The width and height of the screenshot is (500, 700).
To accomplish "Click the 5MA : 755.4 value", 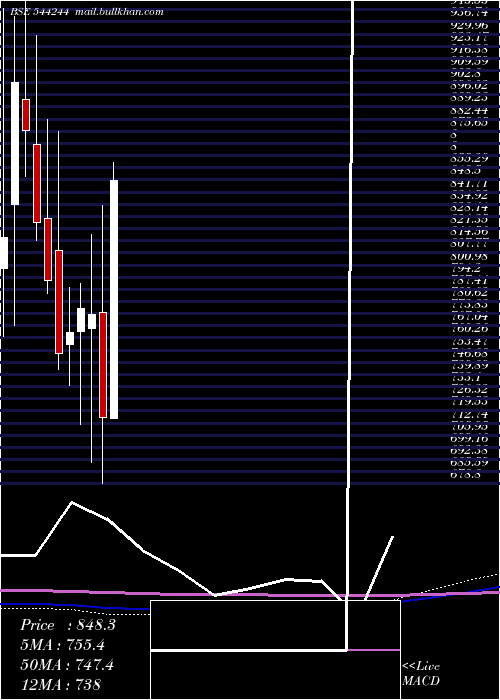I will pos(64,645).
